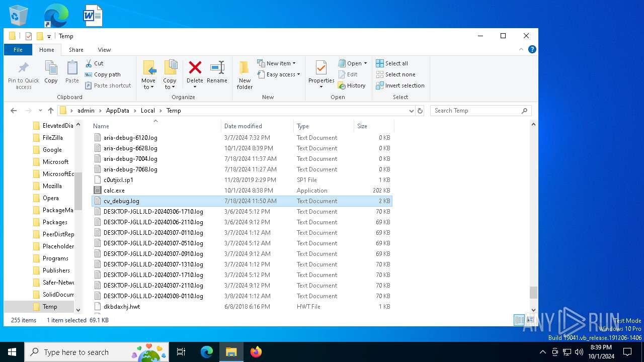
Task: Click Properties icon in quick access toolbar
Action: point(29,36)
